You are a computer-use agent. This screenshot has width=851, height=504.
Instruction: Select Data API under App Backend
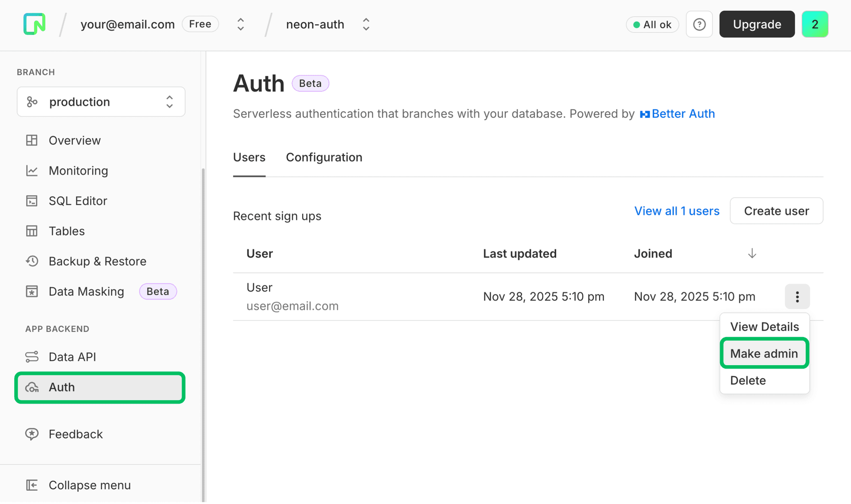point(72,356)
